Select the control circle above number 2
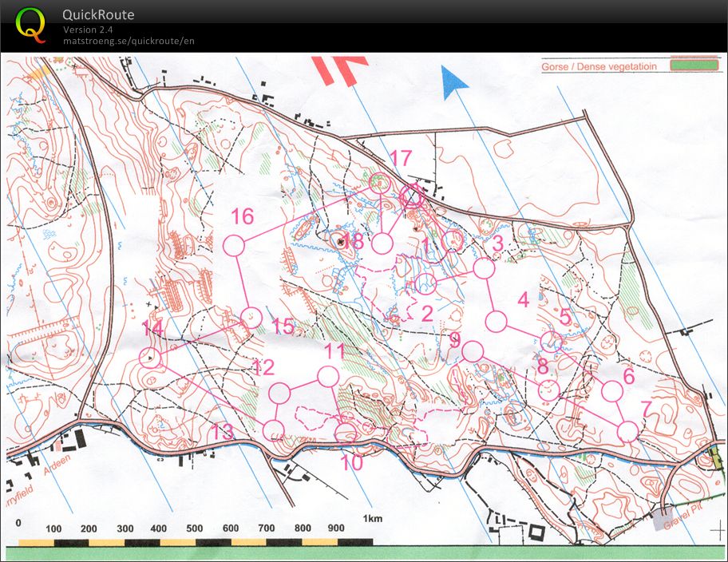 pos(425,283)
